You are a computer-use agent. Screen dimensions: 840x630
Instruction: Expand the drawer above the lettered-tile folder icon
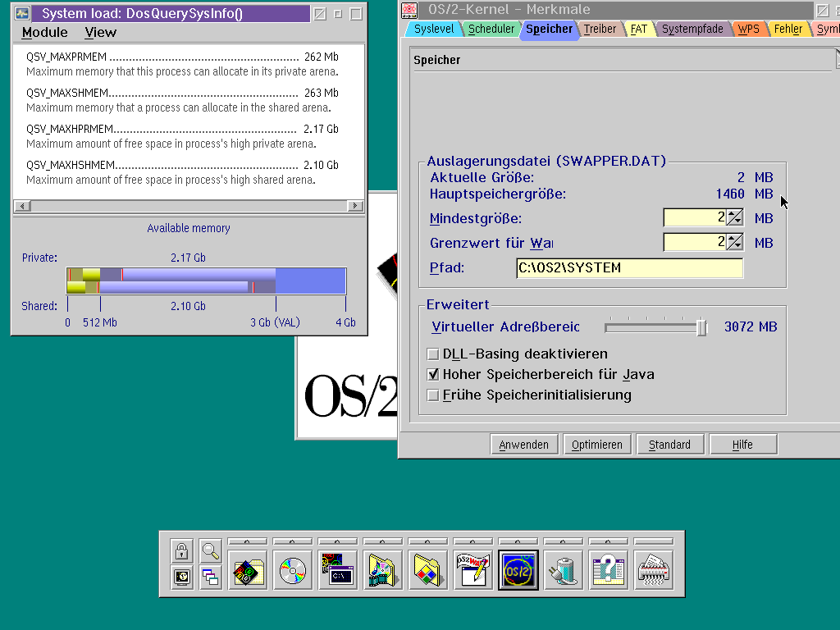point(248,541)
